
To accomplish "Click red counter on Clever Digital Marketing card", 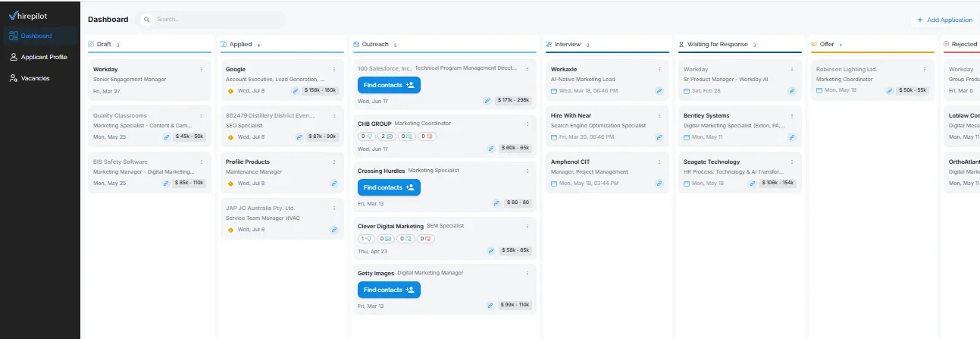I will click(x=426, y=238).
